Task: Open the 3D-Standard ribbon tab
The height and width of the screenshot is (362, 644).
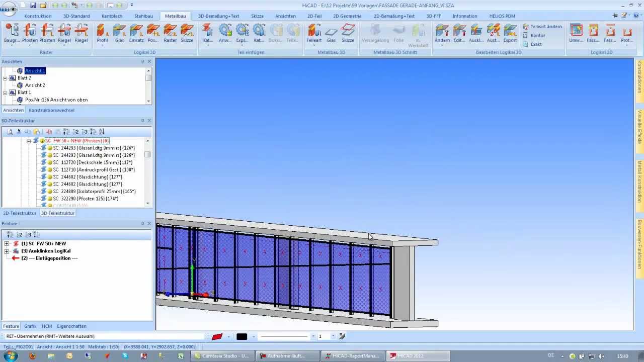Action: click(76, 16)
